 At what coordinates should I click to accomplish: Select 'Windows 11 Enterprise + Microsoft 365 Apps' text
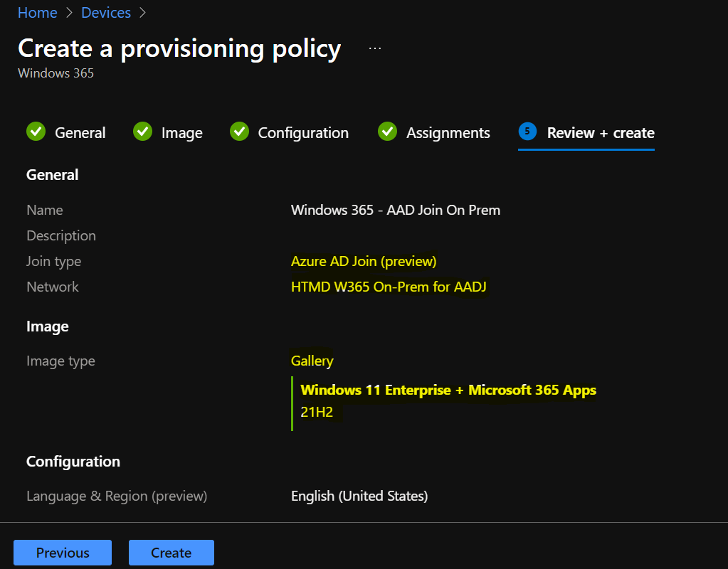pos(448,390)
